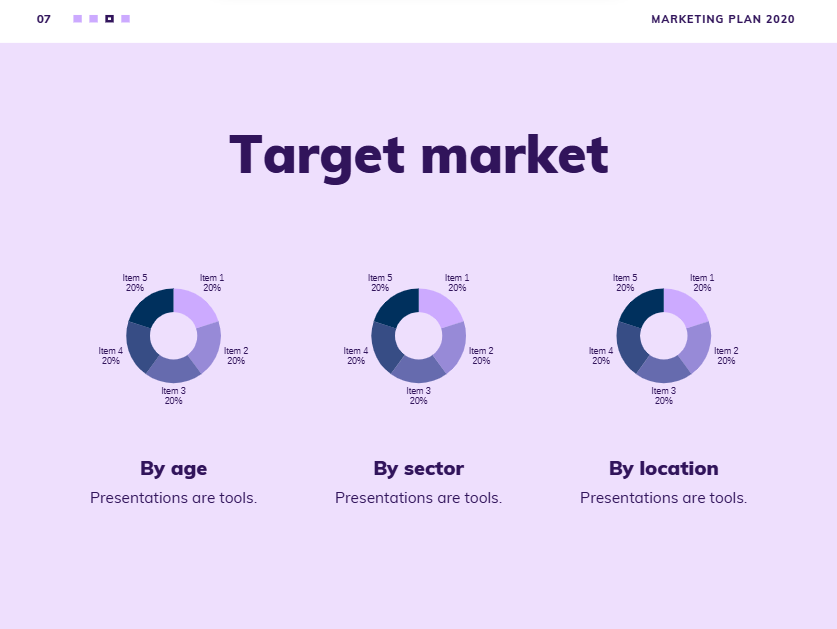837x629 pixels.
Task: Click the dark active progress square
Action: pos(109,19)
